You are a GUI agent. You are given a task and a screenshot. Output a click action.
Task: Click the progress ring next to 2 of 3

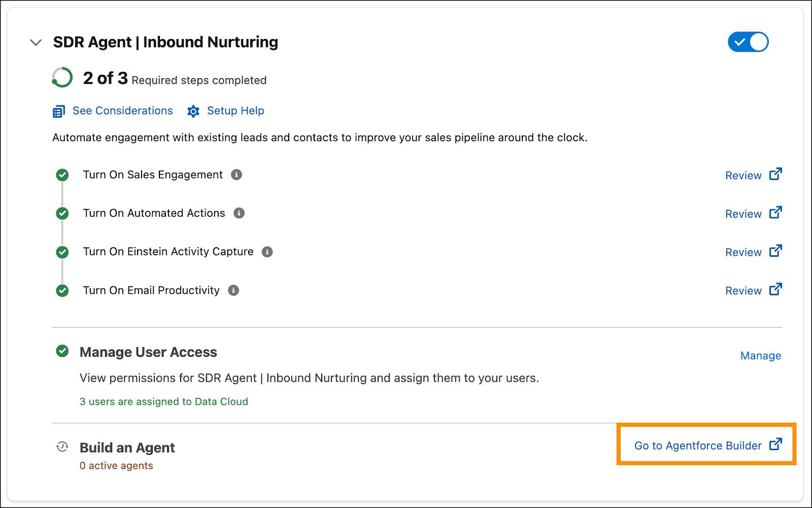click(x=62, y=78)
